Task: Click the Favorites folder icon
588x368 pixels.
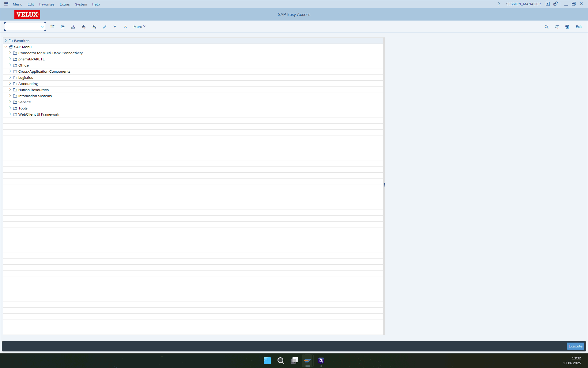Action: coord(11,41)
